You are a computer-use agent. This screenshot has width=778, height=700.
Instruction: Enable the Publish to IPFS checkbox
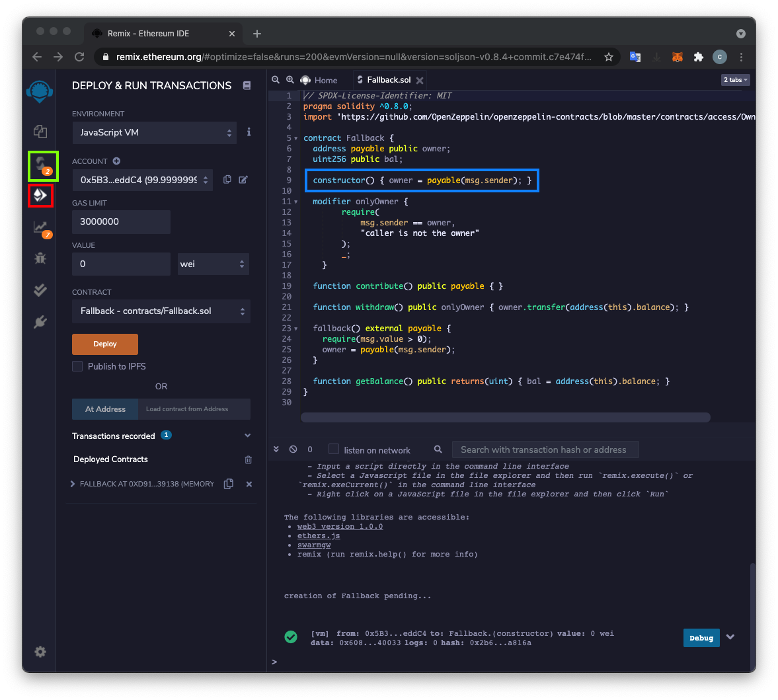77,366
